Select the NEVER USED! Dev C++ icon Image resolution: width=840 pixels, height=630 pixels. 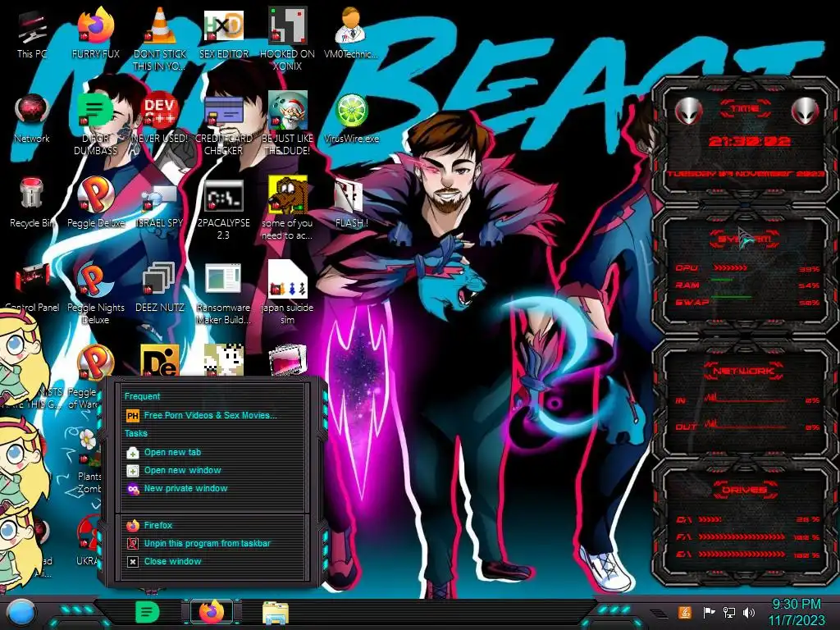point(160,119)
